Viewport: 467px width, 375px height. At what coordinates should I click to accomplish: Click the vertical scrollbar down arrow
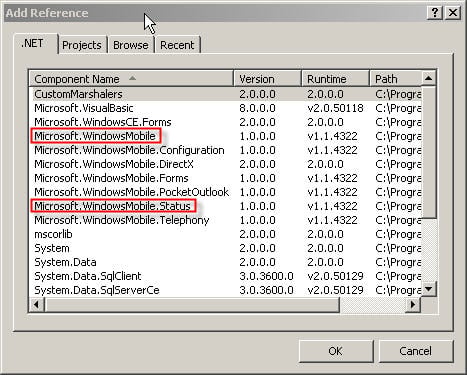pyautogui.click(x=428, y=289)
